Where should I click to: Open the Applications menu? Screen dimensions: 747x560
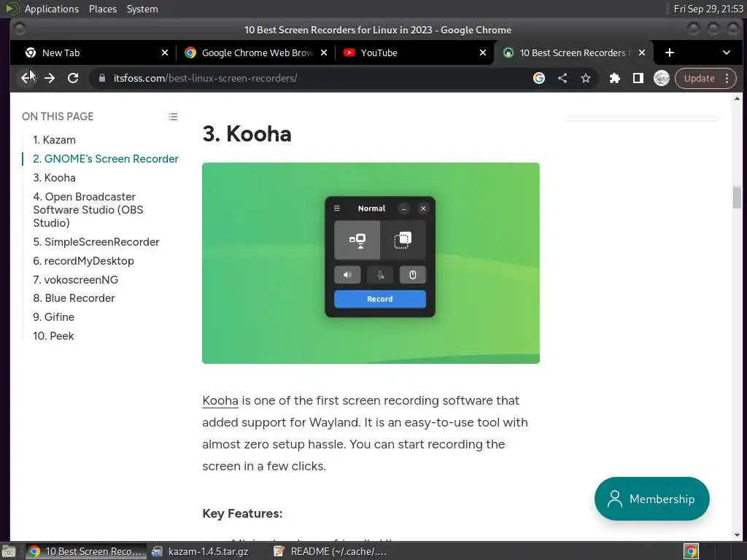coord(52,9)
